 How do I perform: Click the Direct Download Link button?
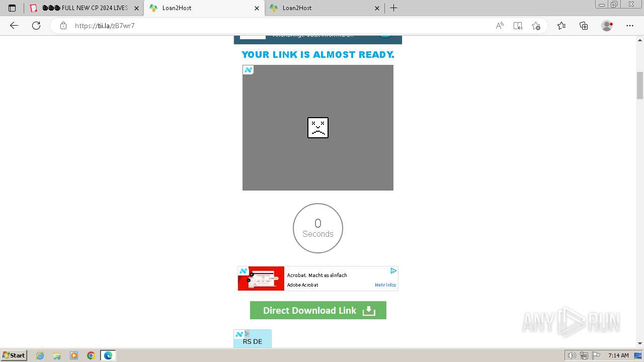point(318,310)
